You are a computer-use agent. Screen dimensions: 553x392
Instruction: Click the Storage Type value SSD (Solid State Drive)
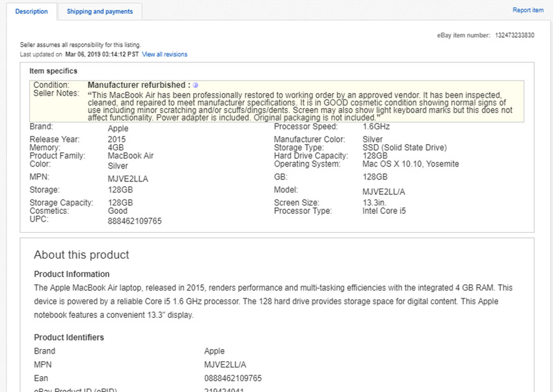click(405, 148)
